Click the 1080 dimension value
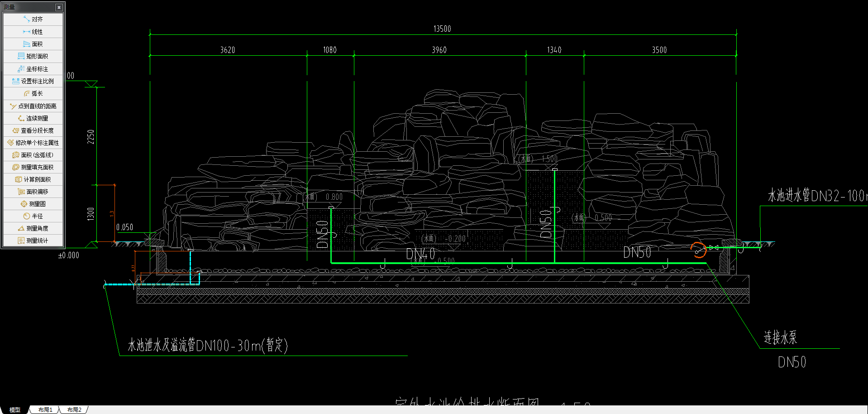Viewport: 868px width, 414px height. point(330,50)
